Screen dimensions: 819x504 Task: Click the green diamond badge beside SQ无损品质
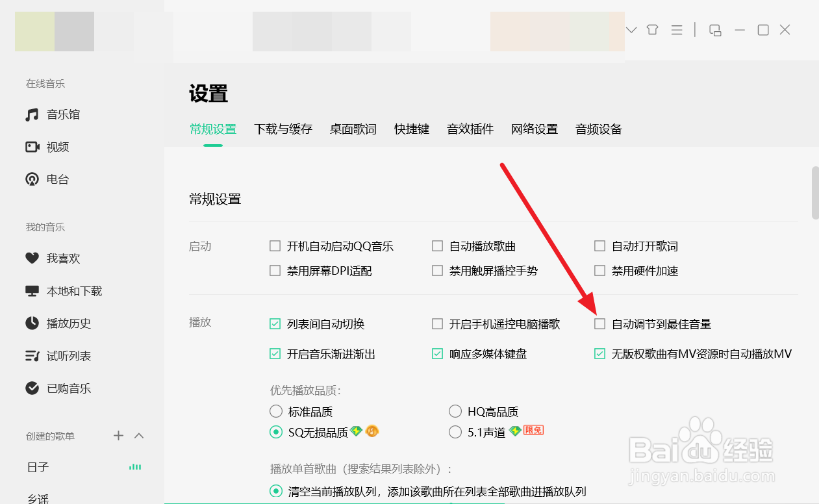[x=356, y=431]
